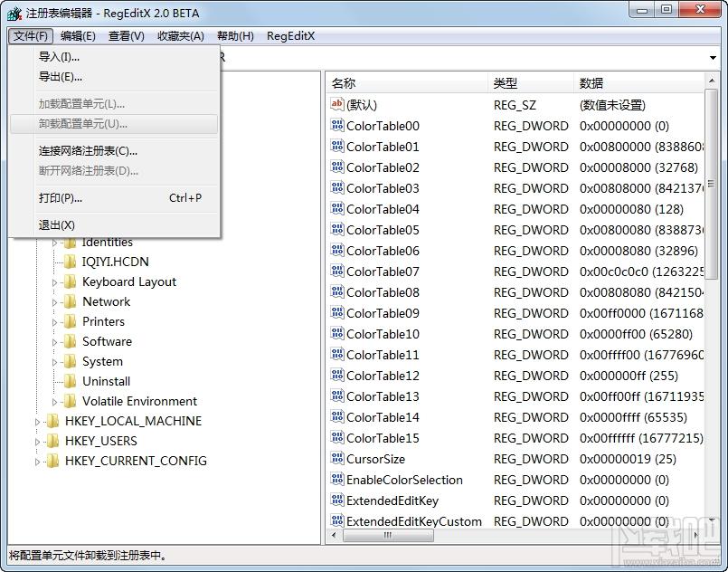Click the ab string icon beside (默认)
This screenshot has width=728, height=572.
[x=336, y=105]
